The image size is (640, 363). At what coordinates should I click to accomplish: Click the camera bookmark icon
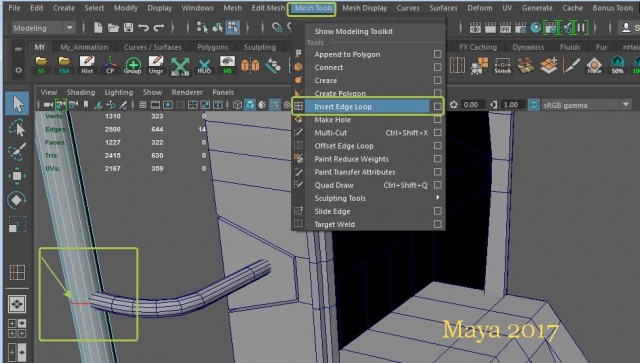(x=86, y=105)
